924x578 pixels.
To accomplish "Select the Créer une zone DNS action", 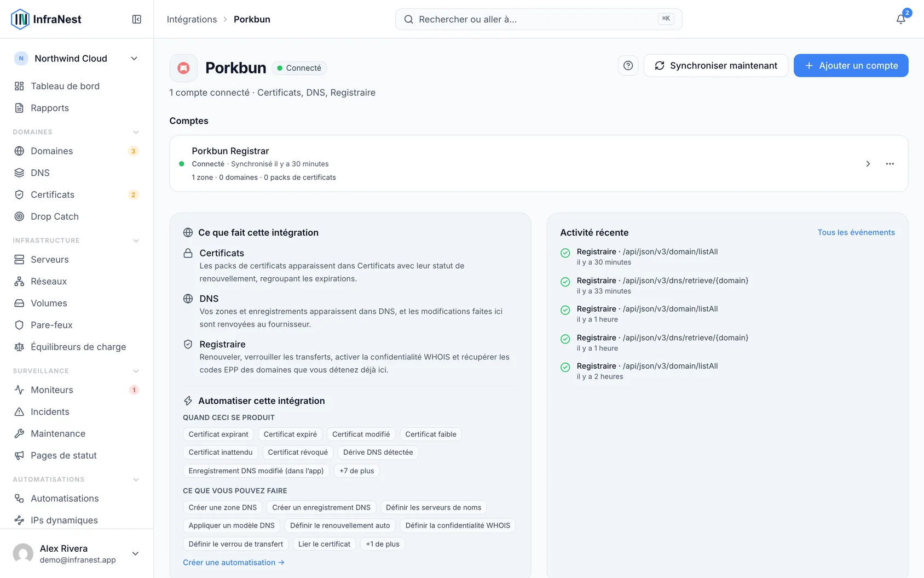I will 223,508.
